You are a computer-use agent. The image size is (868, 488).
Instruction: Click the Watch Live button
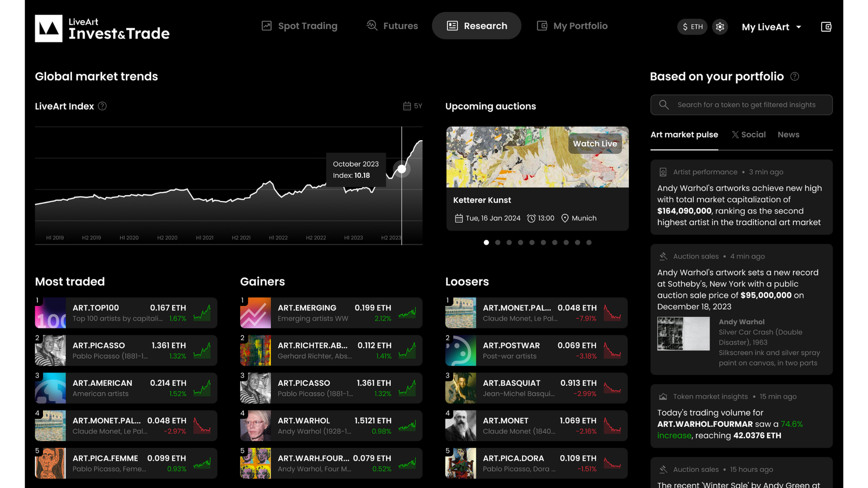(x=595, y=144)
